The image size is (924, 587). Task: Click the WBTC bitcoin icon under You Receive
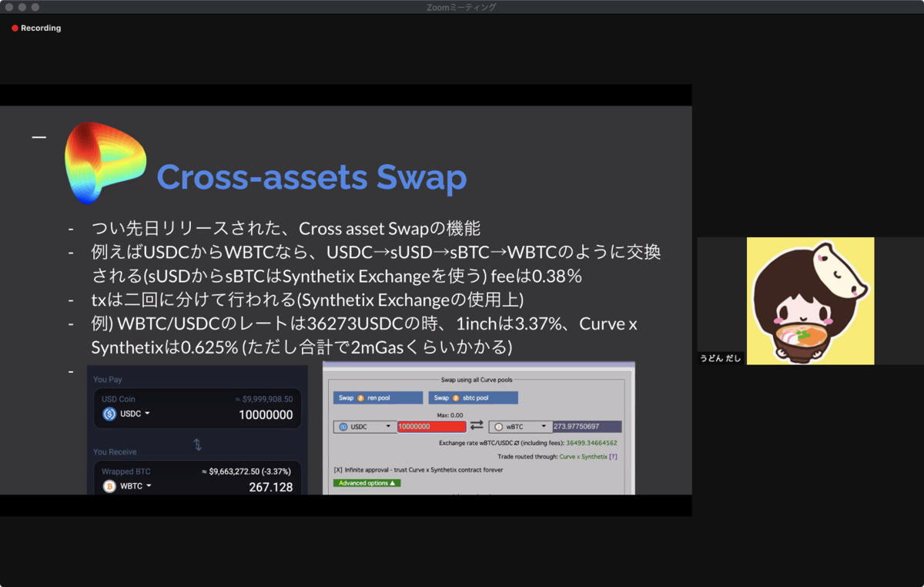(109, 486)
